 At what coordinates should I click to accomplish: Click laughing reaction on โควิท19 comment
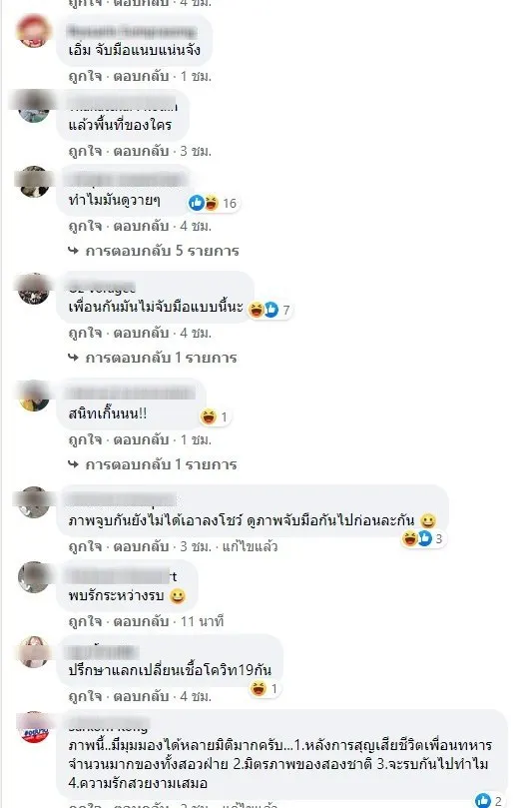(259, 688)
